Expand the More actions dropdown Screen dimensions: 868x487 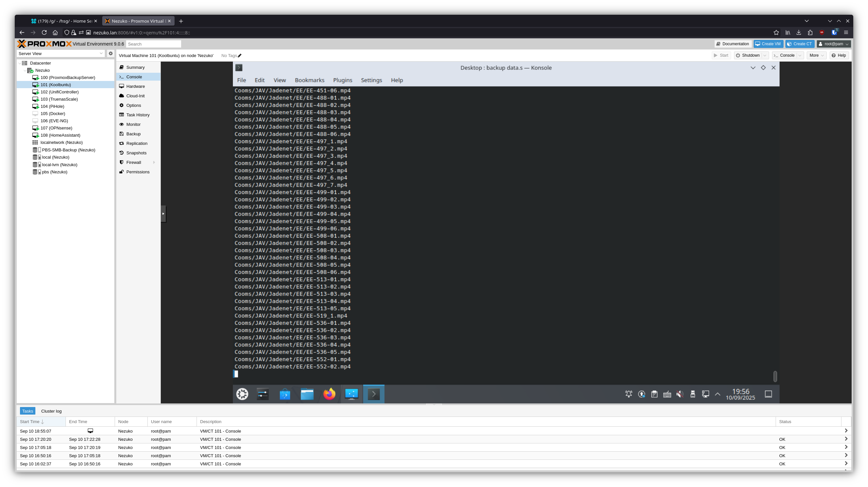(x=817, y=55)
